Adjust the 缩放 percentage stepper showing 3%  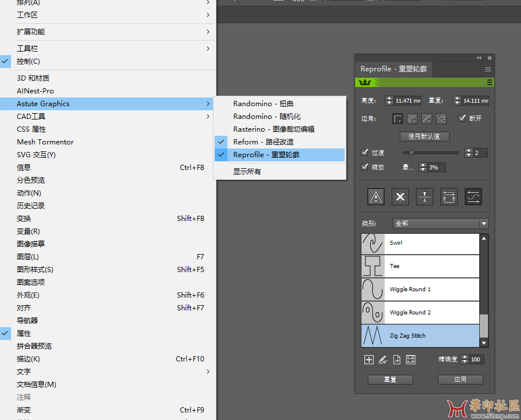pyautogui.click(x=423, y=167)
